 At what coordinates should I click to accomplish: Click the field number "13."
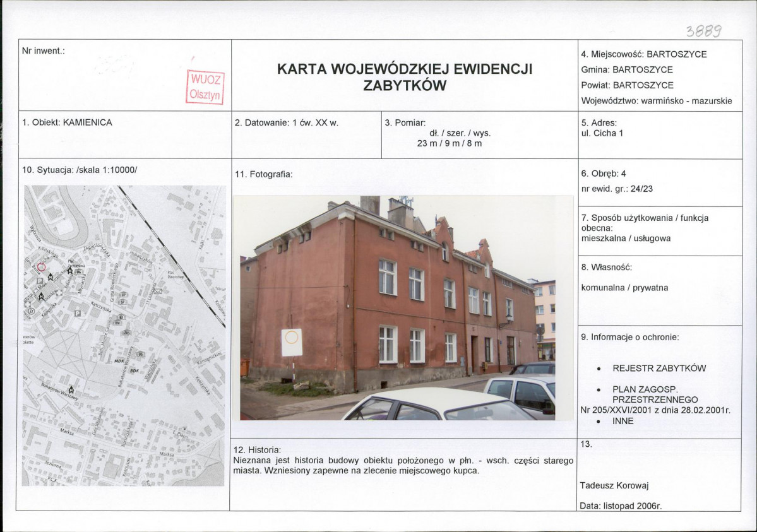click(x=587, y=444)
